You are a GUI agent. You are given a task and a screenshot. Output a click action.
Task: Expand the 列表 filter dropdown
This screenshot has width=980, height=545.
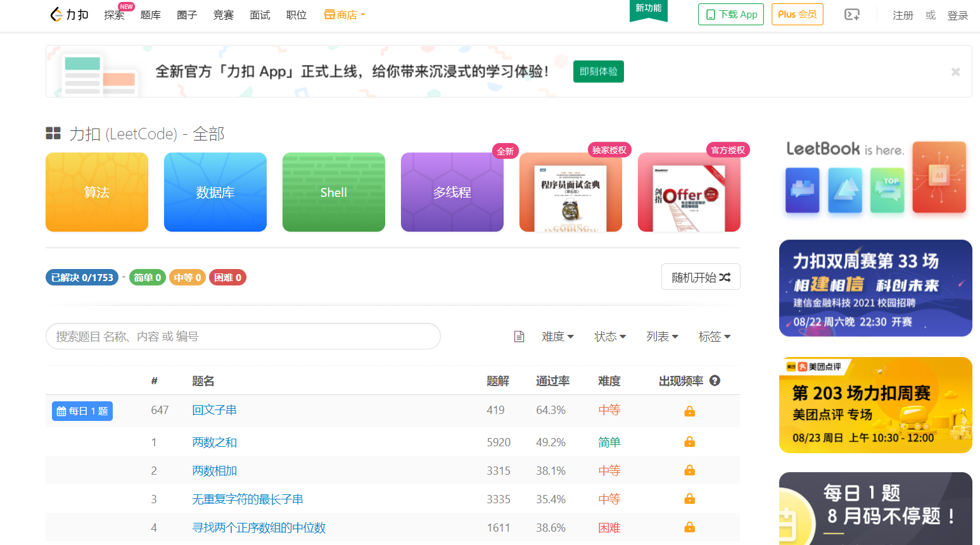662,337
